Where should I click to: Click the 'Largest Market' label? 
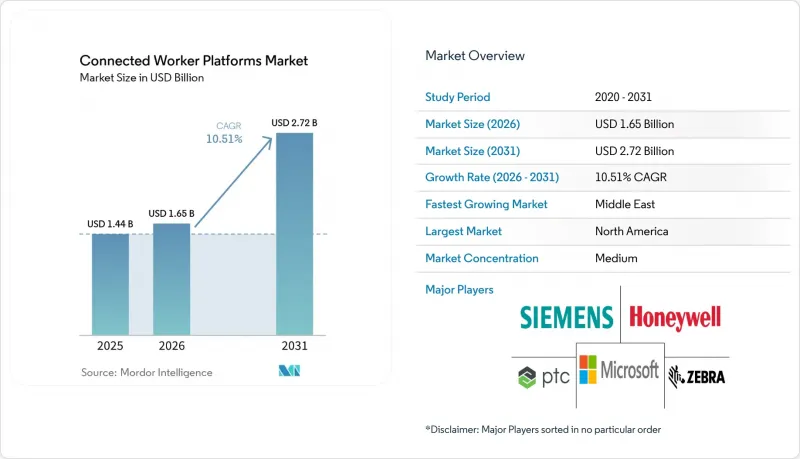click(463, 232)
